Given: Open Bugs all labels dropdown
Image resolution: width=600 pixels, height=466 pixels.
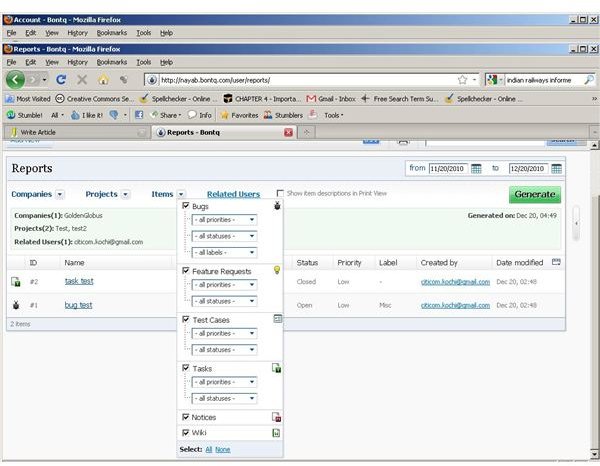Looking at the screenshot, I should pos(224,253).
